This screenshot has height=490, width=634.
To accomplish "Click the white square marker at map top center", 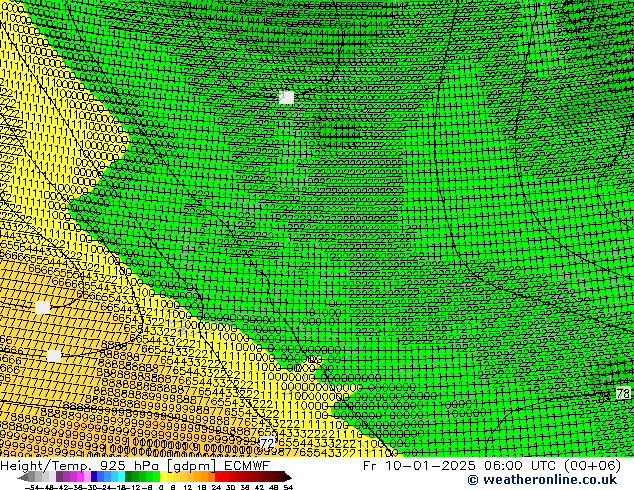I will (287, 97).
